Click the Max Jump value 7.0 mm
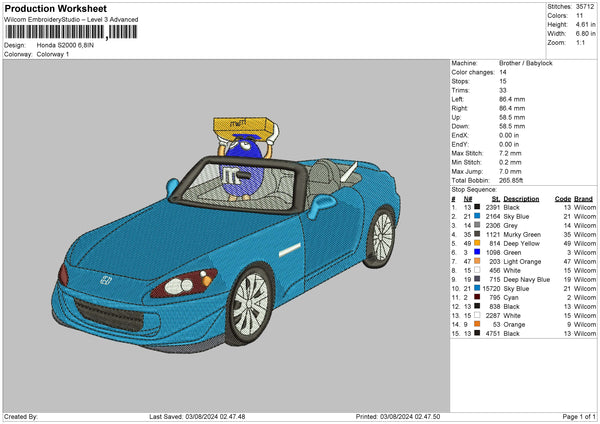 [510, 171]
